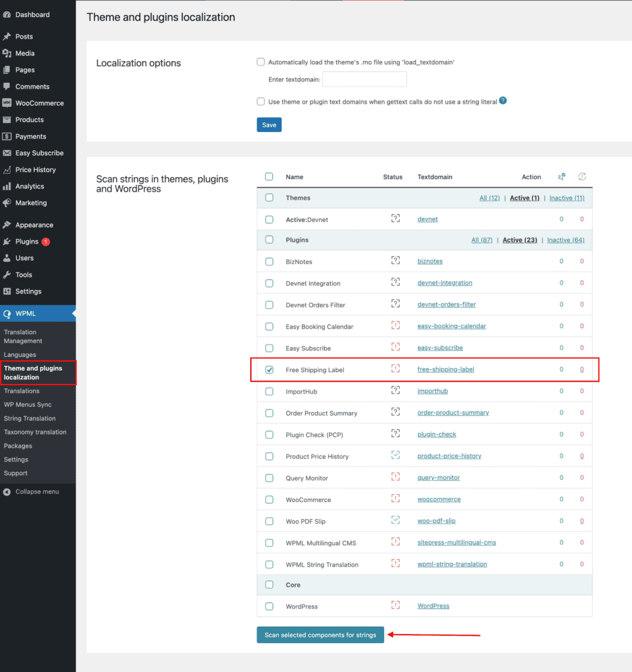The height and width of the screenshot is (672, 632).
Task: Click the Analytics chart icon in sidebar
Action: tap(7, 186)
